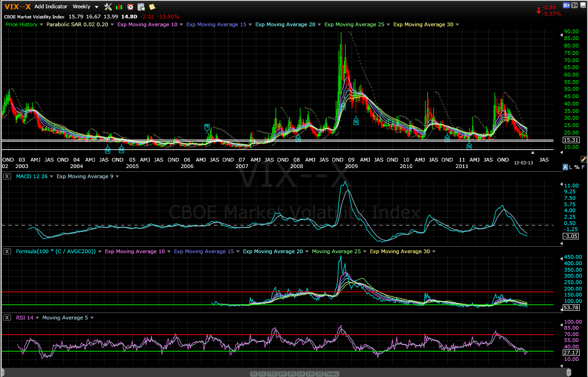Set chart range to 1M
Image resolution: width=588 pixels, height=377 pixels.
(300, 374)
